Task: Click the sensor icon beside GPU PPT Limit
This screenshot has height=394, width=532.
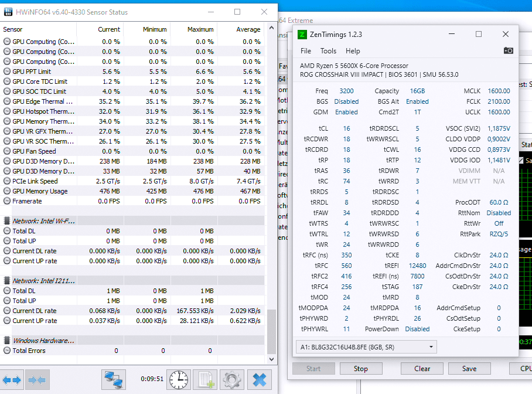Action: point(7,72)
